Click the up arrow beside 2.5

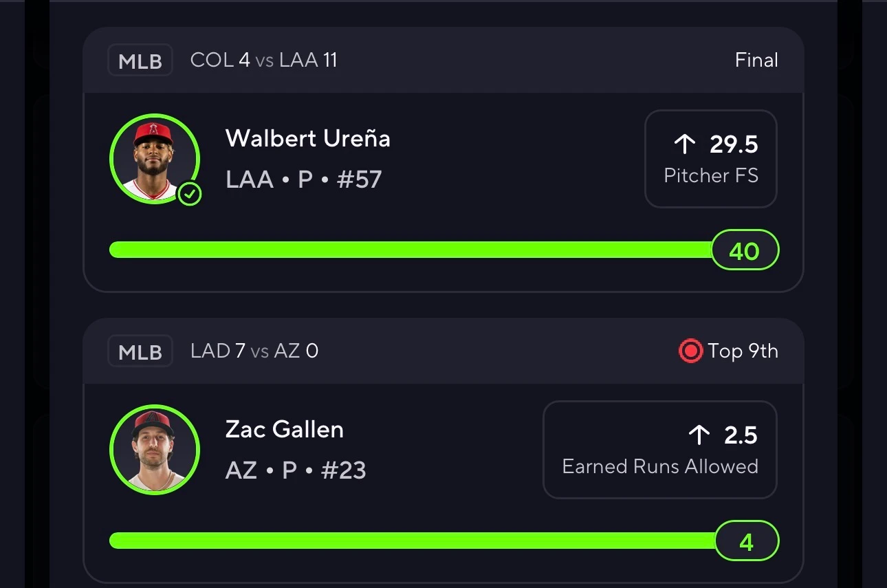point(699,435)
